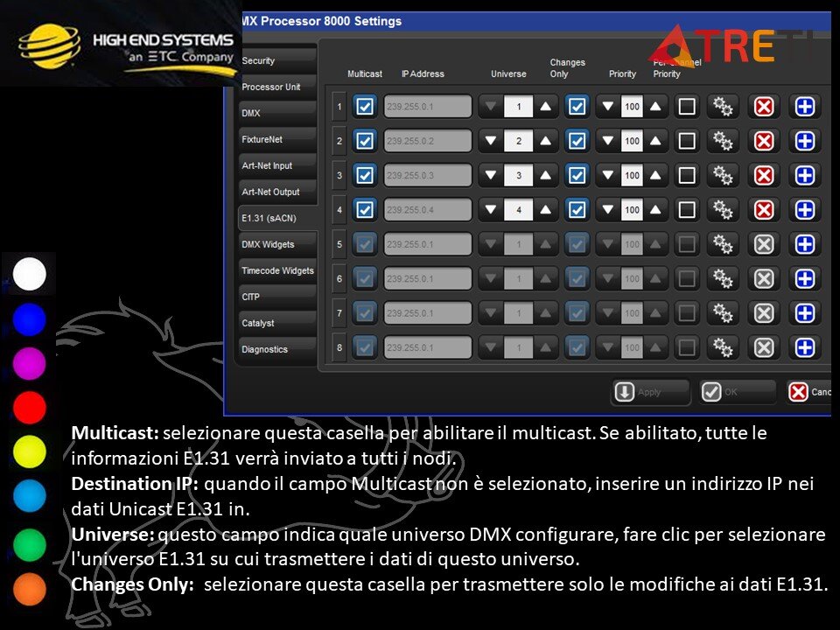This screenshot has width=840, height=630.
Task: Click the Universe value field in row 4
Action: click(x=519, y=210)
